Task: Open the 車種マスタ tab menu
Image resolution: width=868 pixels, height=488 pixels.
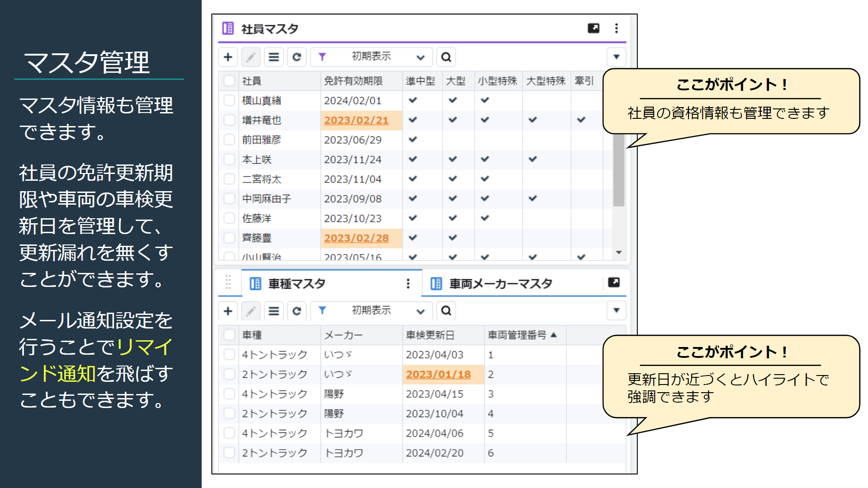Action: click(408, 283)
